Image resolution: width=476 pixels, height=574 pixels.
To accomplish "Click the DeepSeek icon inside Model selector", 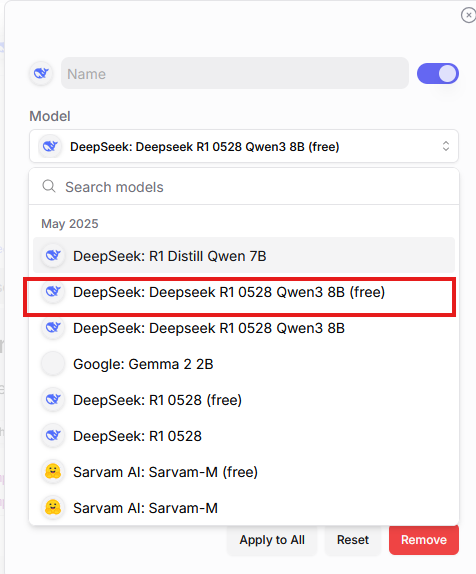I will 50,146.
